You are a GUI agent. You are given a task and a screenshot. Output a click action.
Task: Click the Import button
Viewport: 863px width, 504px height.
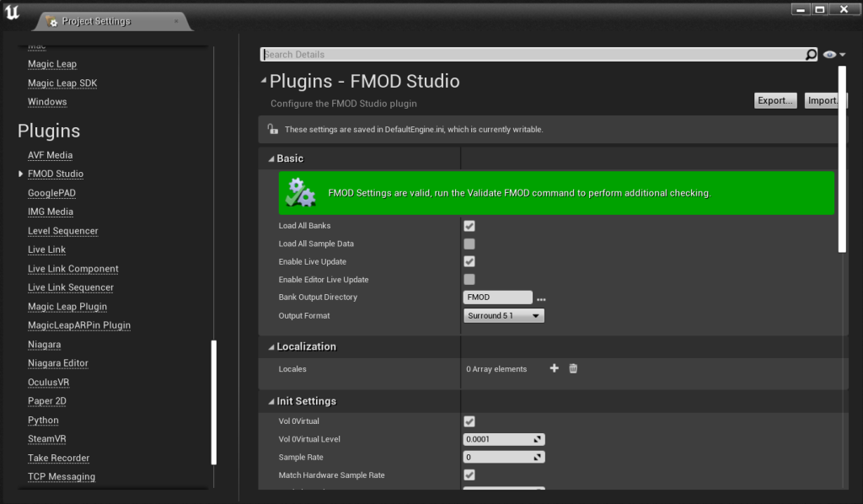tap(825, 100)
